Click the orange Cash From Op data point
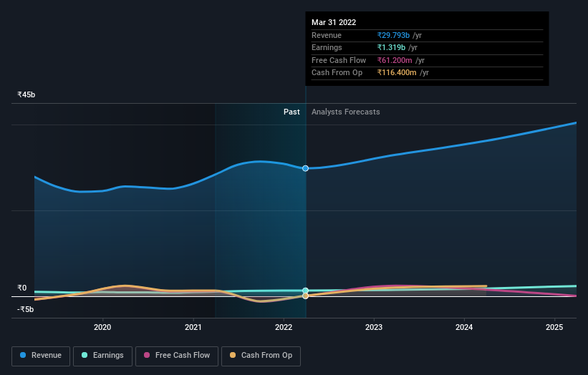 tap(305, 296)
